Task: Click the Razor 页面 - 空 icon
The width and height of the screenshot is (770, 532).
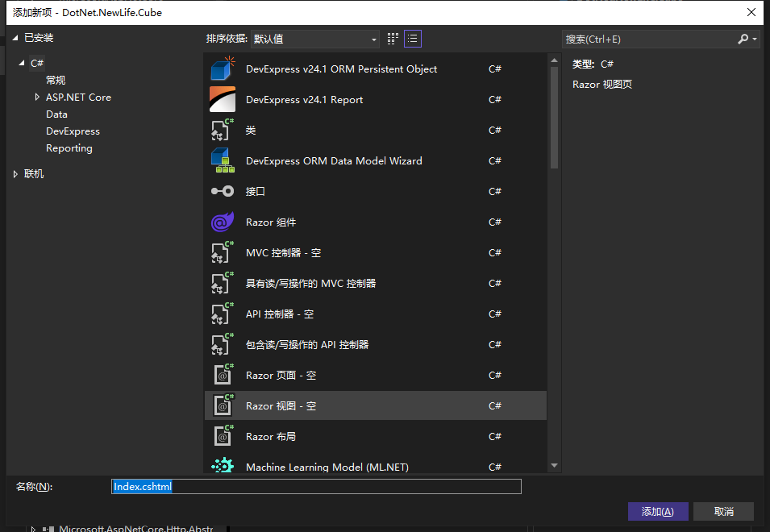Action: 224,375
